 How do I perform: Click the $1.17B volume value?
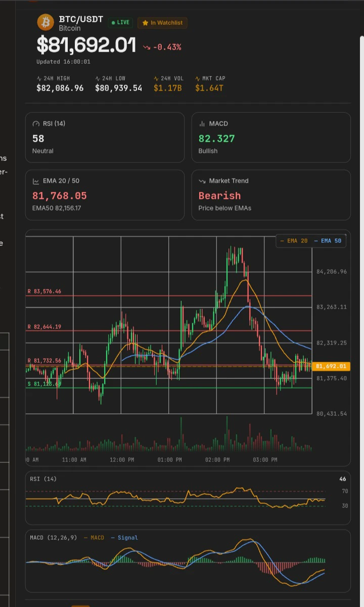point(168,88)
